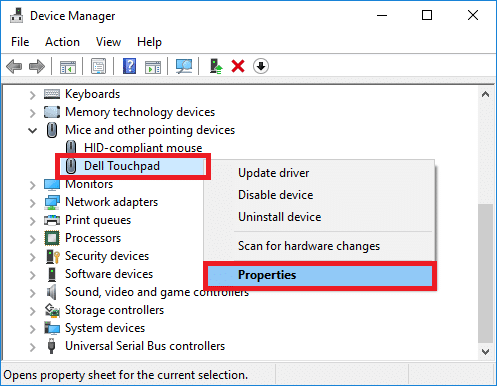The height and width of the screenshot is (386, 497).
Task: Expand the Software devices node
Action: [32, 275]
